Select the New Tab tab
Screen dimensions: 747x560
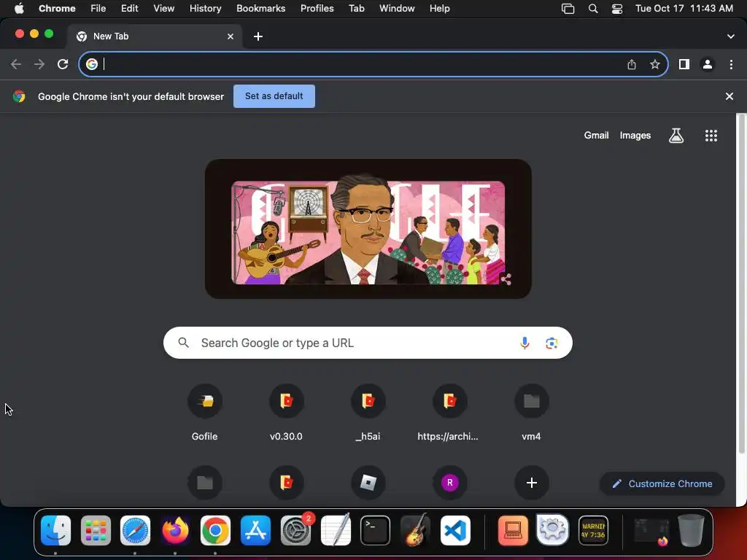point(154,36)
